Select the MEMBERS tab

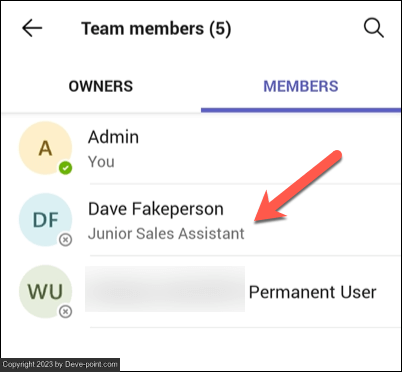click(301, 86)
